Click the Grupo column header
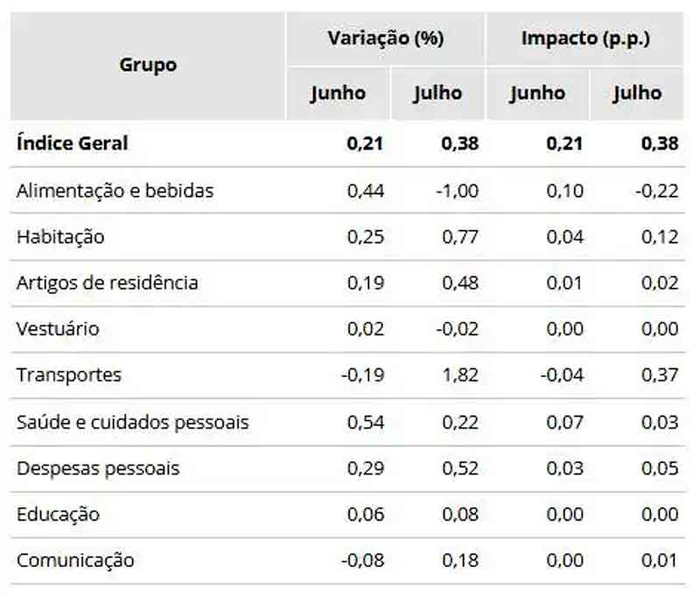The image size is (700, 595). (148, 65)
